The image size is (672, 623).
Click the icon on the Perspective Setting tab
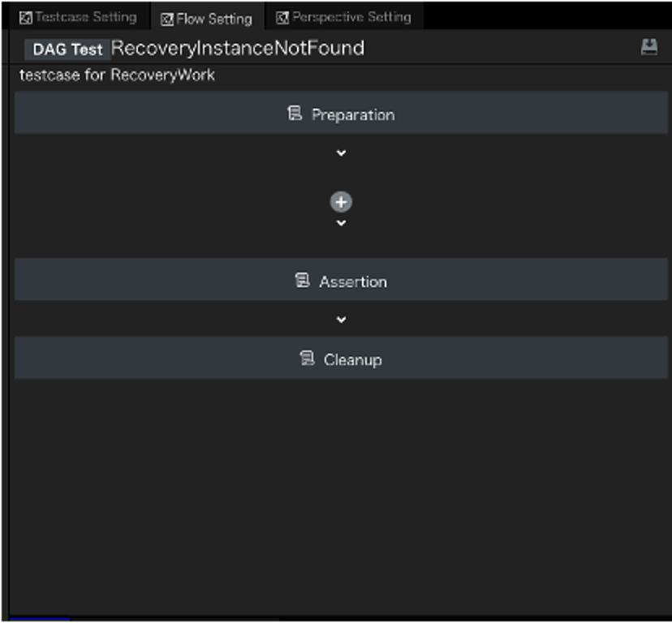tap(282, 17)
